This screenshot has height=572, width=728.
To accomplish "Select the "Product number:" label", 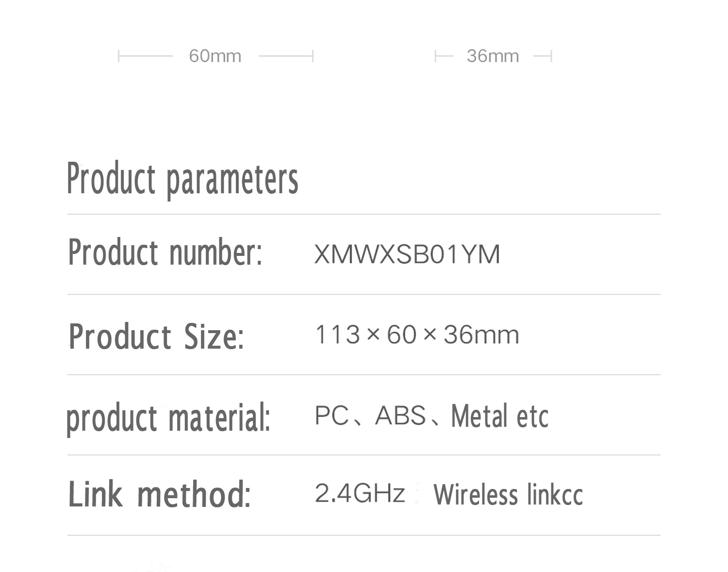I will click(165, 253).
